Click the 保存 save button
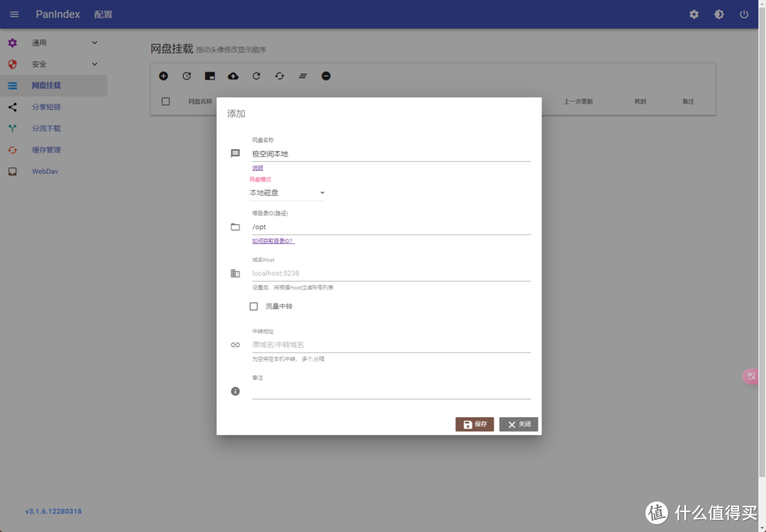766x532 pixels. (x=474, y=424)
